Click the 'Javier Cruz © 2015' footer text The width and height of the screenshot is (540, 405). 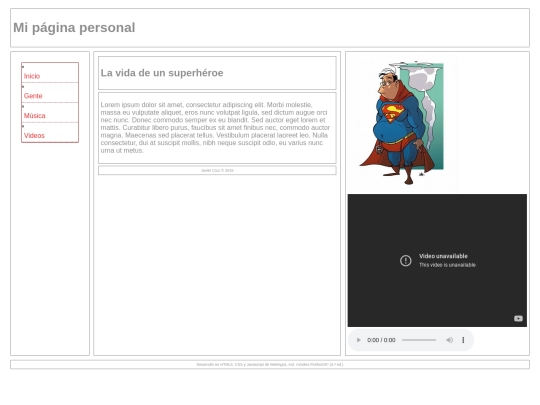[217, 170]
